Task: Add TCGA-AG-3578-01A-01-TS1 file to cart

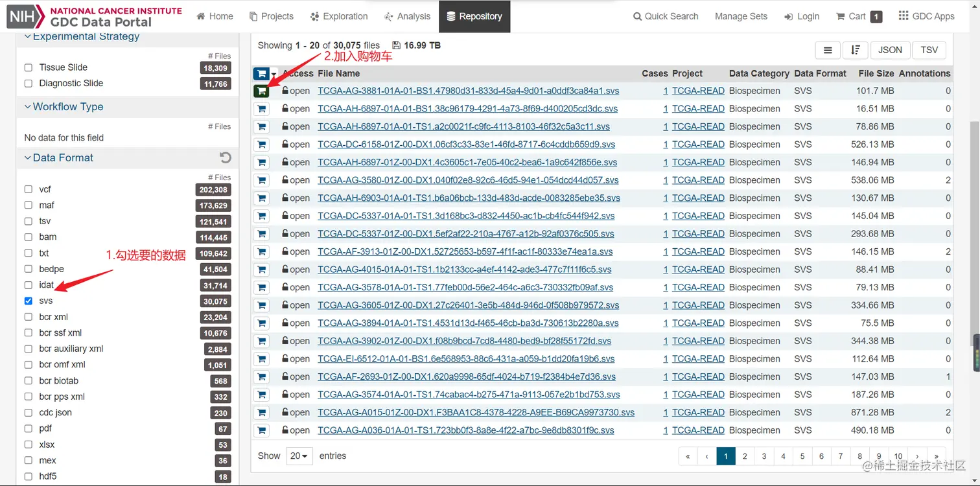Action: (x=261, y=287)
